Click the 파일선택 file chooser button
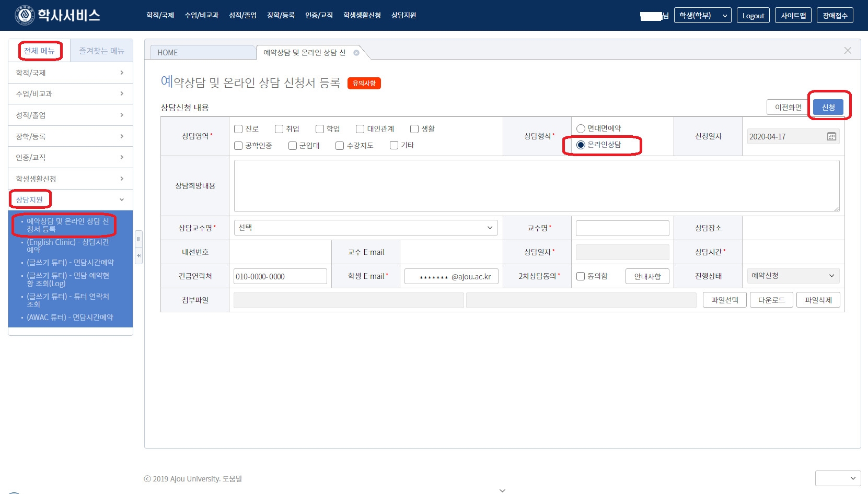The height and width of the screenshot is (494, 868). [x=724, y=300]
